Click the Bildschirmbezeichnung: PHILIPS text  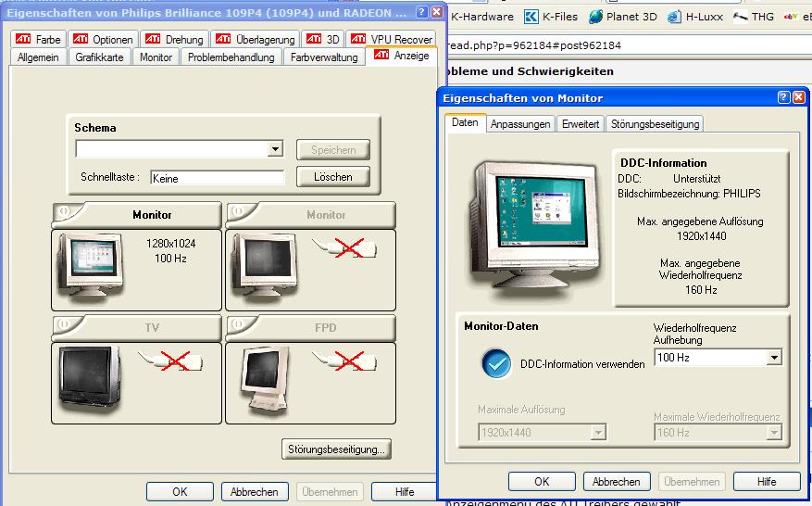pos(689,194)
